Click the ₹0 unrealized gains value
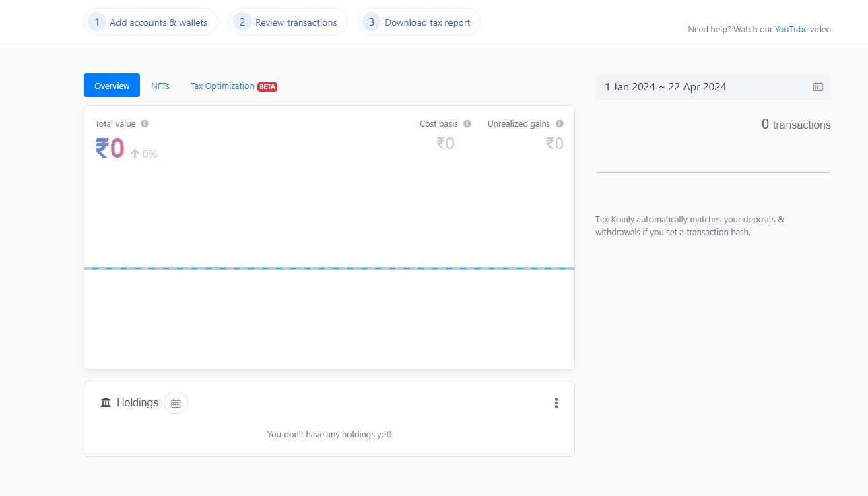This screenshot has width=868, height=496. [x=554, y=144]
